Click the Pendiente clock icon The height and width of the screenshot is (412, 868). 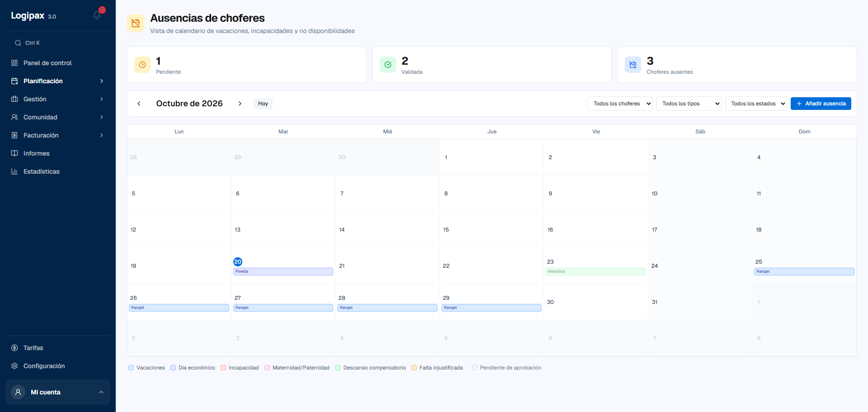coord(142,65)
